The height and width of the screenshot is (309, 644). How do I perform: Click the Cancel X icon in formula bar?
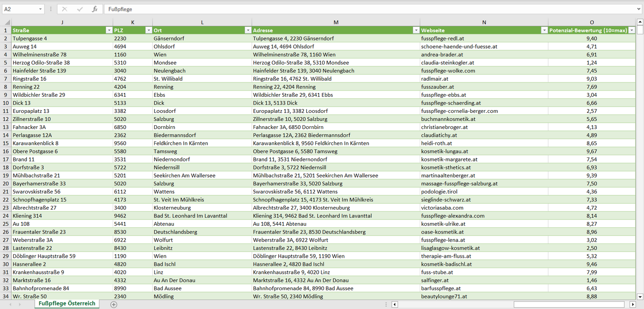click(65, 9)
